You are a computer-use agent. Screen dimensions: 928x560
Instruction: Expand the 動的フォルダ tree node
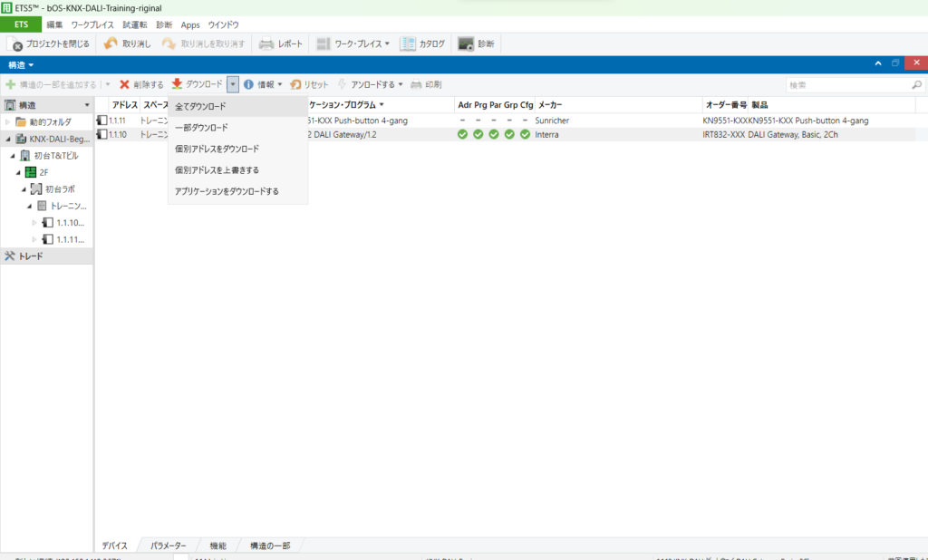coord(8,121)
